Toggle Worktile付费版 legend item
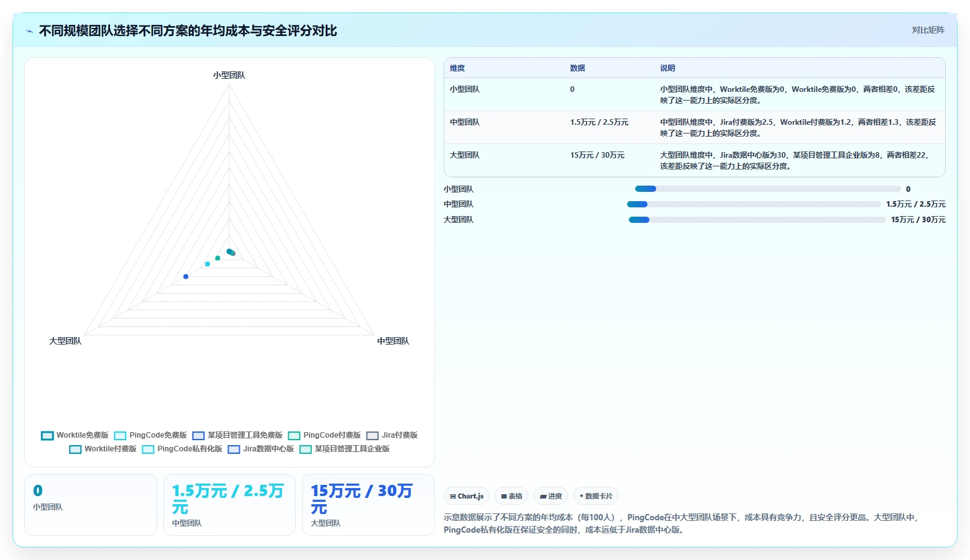The height and width of the screenshot is (560, 970). click(103, 449)
